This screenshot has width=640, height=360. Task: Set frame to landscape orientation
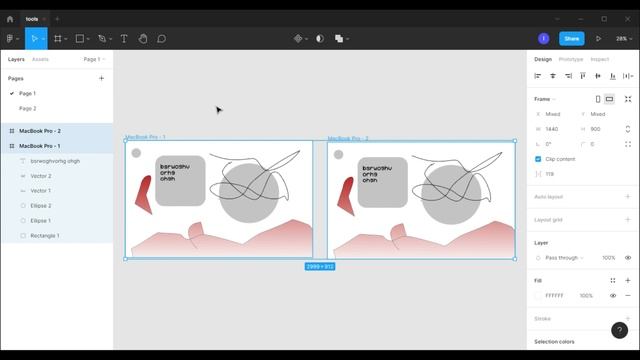point(609,99)
